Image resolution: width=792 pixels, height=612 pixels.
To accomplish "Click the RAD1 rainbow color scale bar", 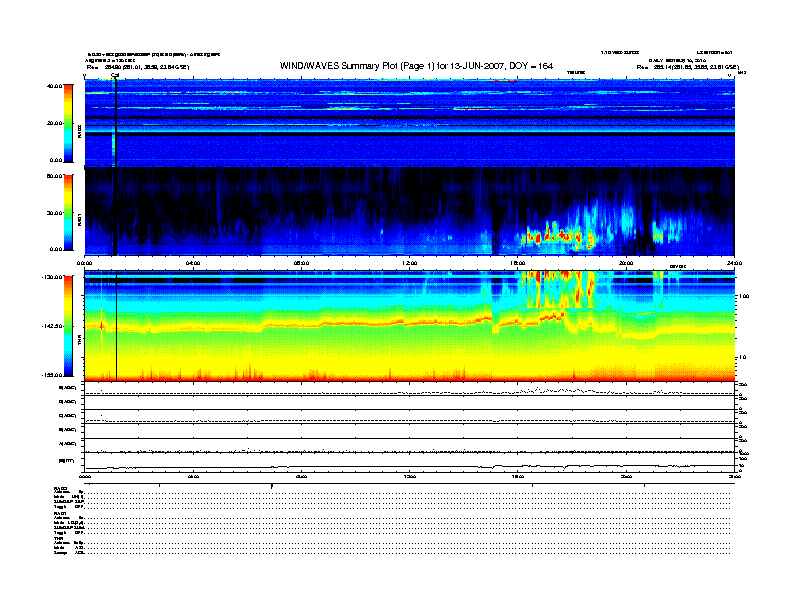I will pyautogui.click(x=68, y=212).
